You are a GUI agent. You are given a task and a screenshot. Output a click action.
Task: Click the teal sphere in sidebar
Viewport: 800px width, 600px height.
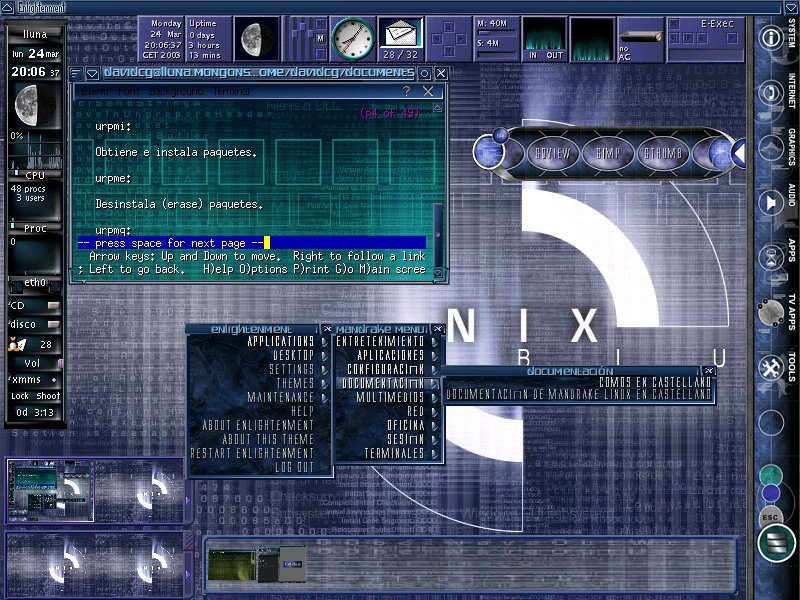[x=770, y=476]
